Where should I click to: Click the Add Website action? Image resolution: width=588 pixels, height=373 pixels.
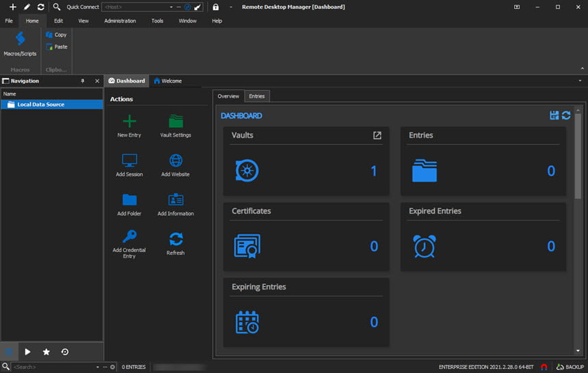176,165
